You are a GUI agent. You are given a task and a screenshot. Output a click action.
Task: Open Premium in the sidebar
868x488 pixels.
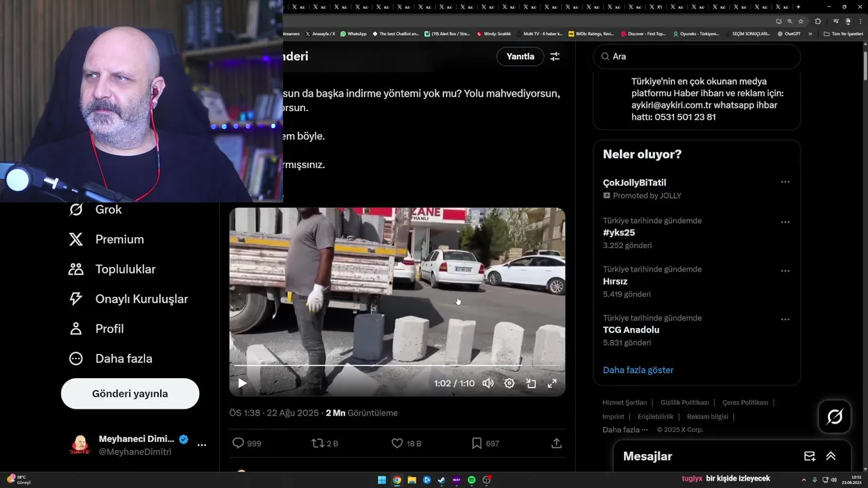click(x=106, y=239)
